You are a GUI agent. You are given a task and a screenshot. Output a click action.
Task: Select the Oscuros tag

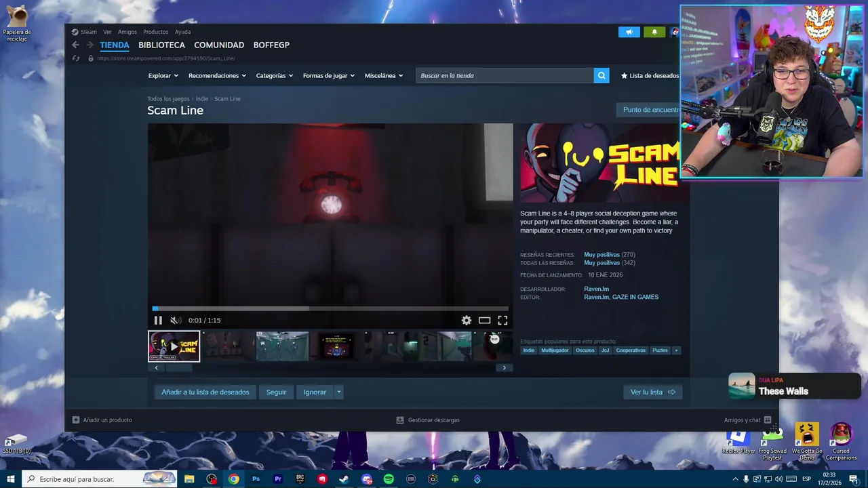tap(585, 350)
